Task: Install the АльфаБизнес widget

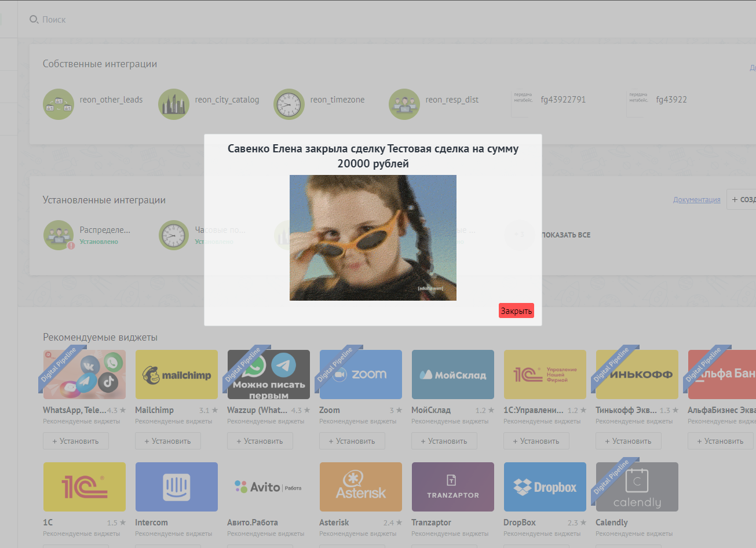Action: point(721,441)
